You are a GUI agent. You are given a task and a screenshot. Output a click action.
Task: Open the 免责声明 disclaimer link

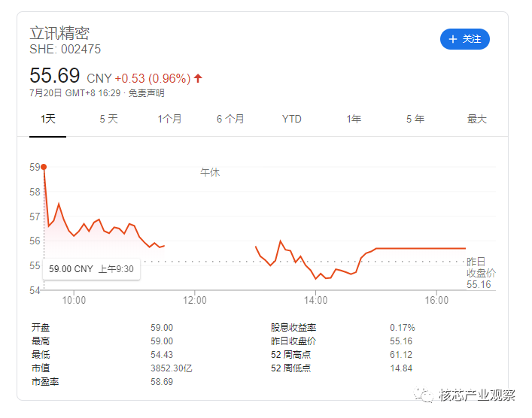[x=146, y=93]
